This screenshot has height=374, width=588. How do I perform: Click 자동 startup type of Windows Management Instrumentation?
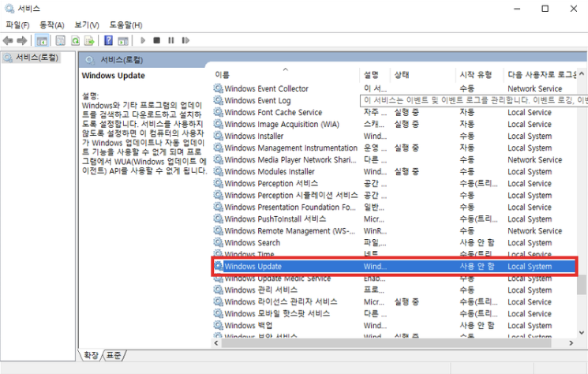467,148
